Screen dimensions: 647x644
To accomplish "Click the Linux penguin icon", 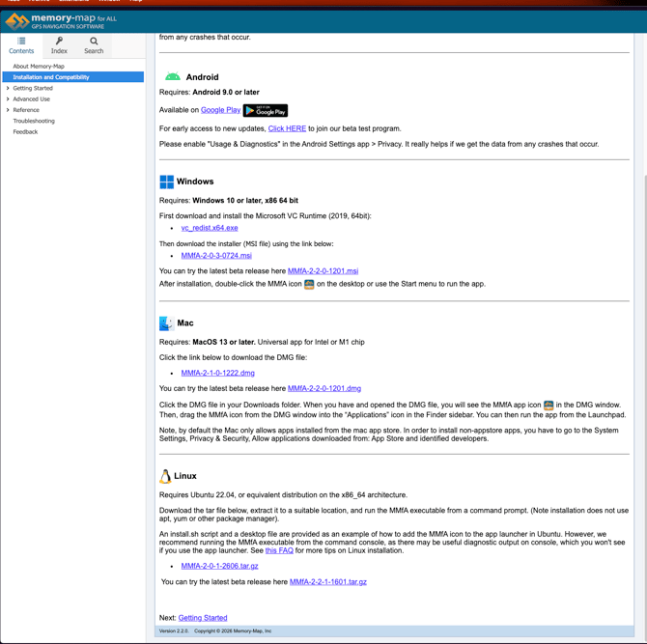I will click(165, 476).
